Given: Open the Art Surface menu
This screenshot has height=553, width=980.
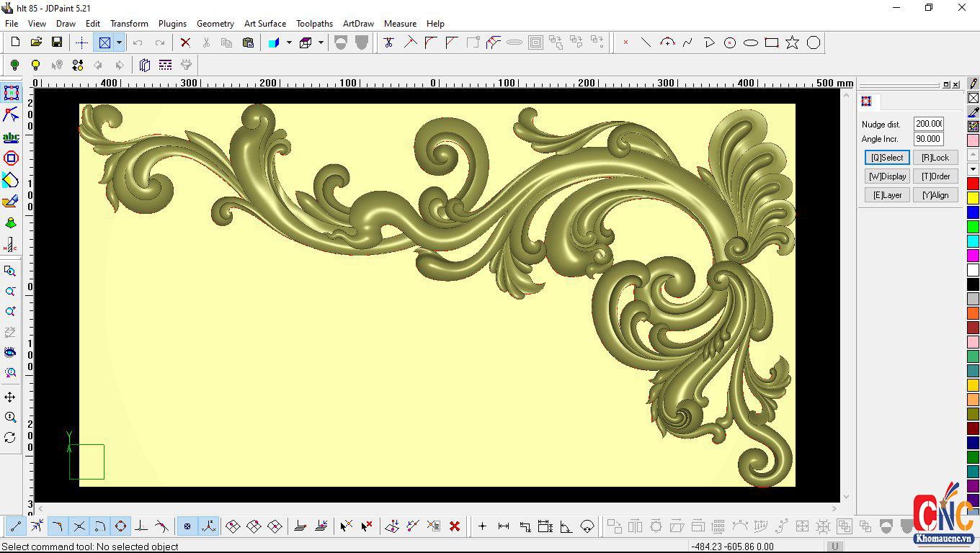Looking at the screenshot, I should 265,23.
